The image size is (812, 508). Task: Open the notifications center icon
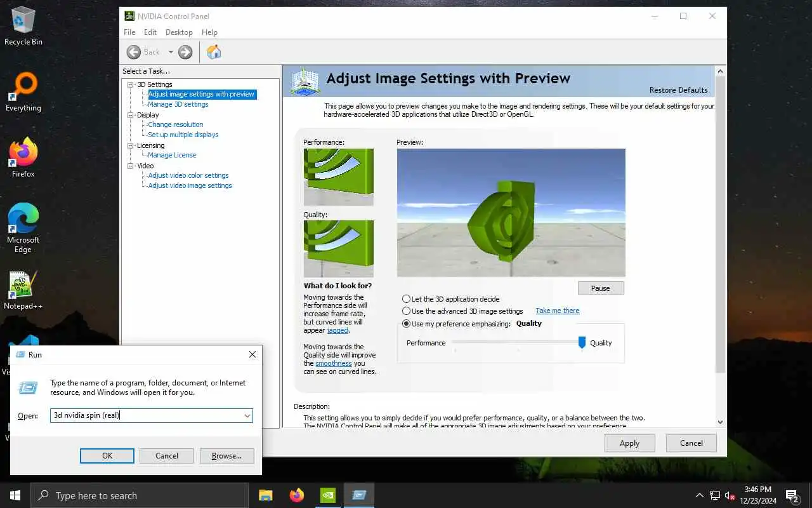tap(792, 495)
